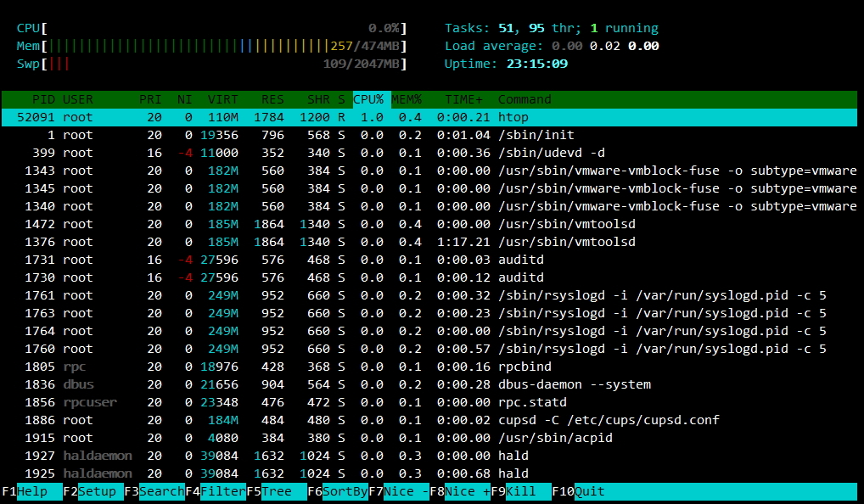Click F8 Nice + to raise niceness

coord(462,492)
